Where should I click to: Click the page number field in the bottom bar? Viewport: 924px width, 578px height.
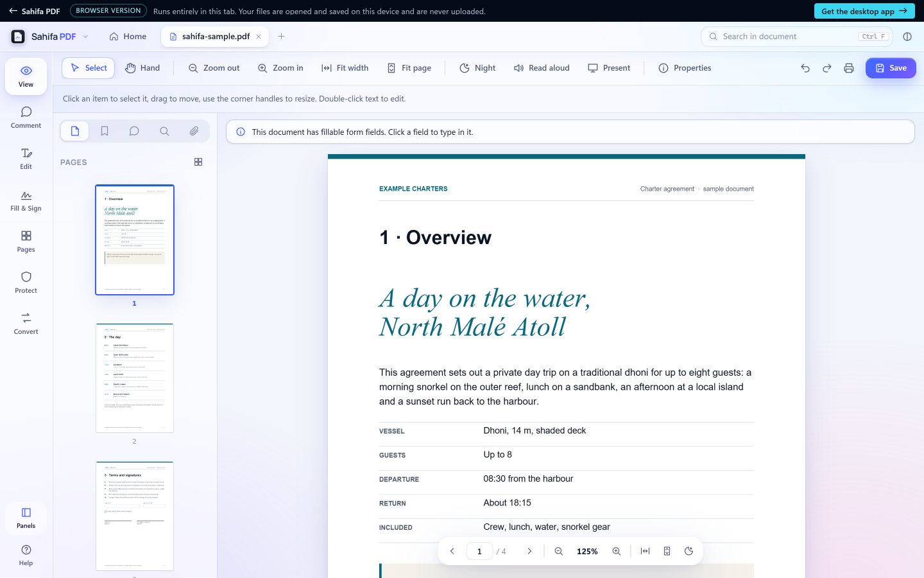[x=479, y=551]
